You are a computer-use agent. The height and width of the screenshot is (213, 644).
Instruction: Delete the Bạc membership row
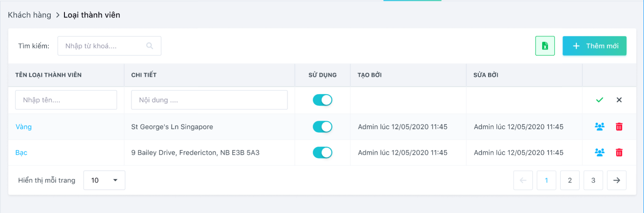(619, 152)
